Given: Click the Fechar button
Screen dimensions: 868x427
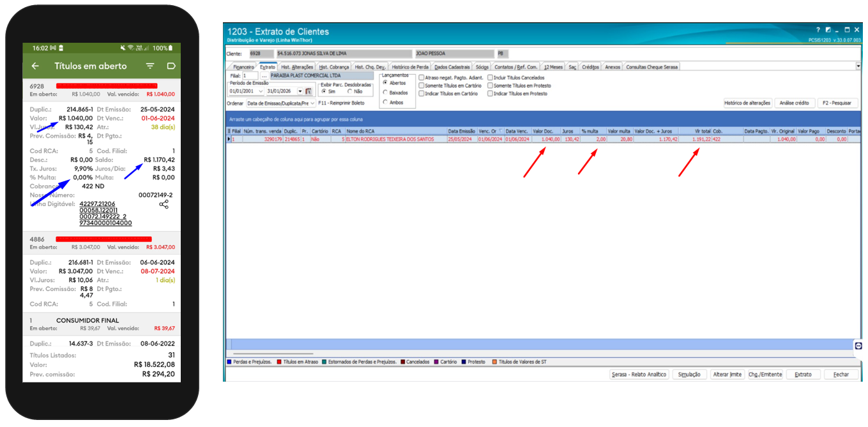Looking at the screenshot, I should pyautogui.click(x=841, y=375).
